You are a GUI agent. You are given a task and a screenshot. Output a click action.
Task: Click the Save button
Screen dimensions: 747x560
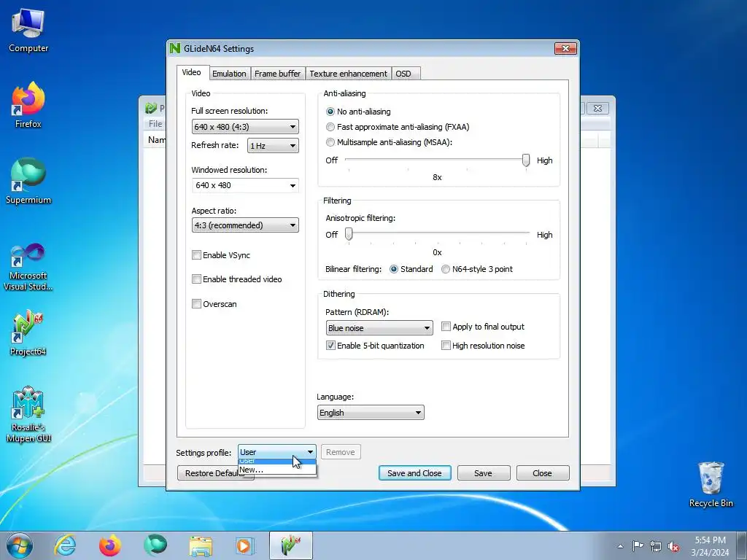point(483,472)
